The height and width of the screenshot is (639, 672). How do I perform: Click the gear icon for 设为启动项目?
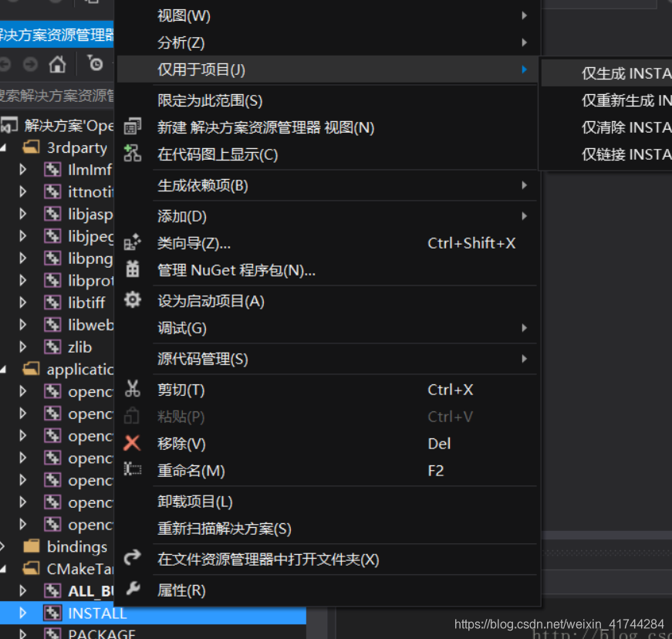pyautogui.click(x=132, y=301)
